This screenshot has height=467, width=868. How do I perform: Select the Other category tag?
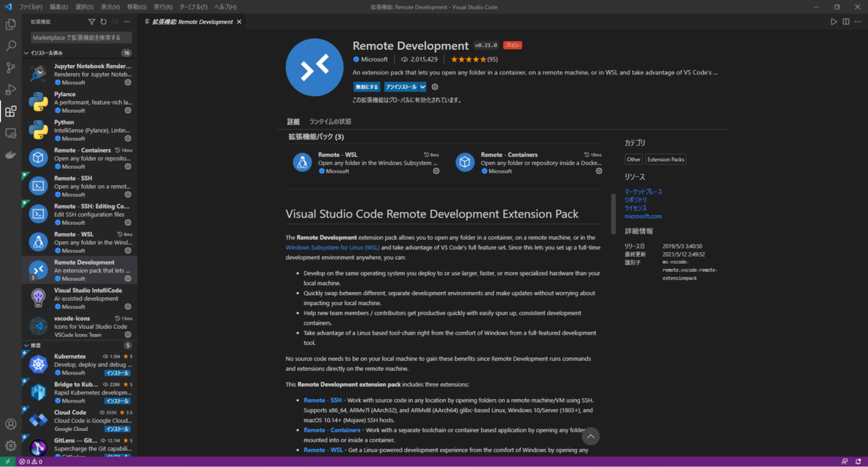[634, 159]
